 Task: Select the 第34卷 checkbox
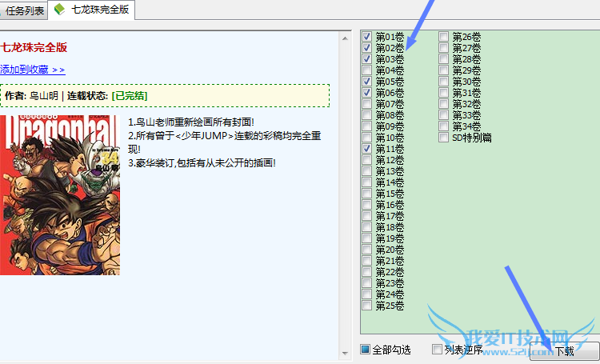443,126
